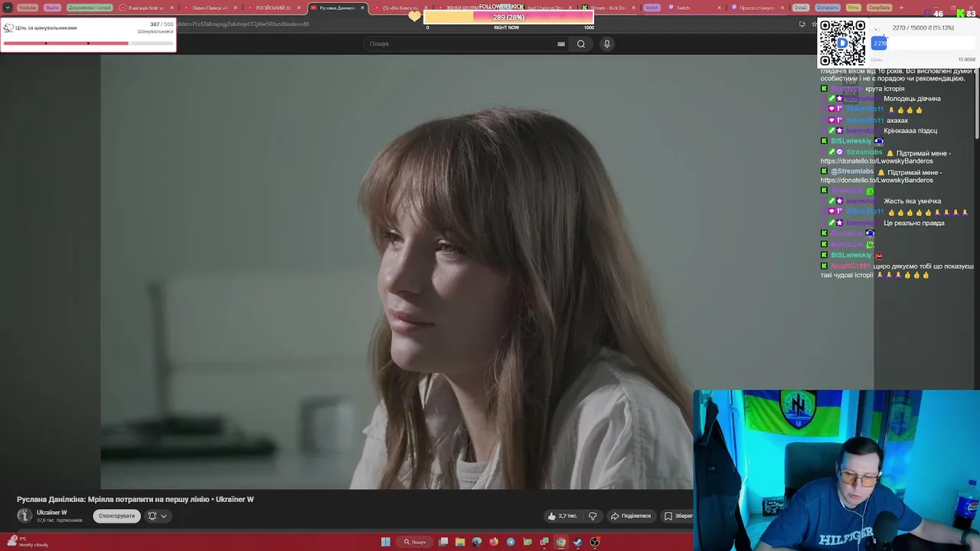Viewport: 980px width, 551px height.
Task: Click the chat message 'Це реально правда'
Action: [913, 223]
